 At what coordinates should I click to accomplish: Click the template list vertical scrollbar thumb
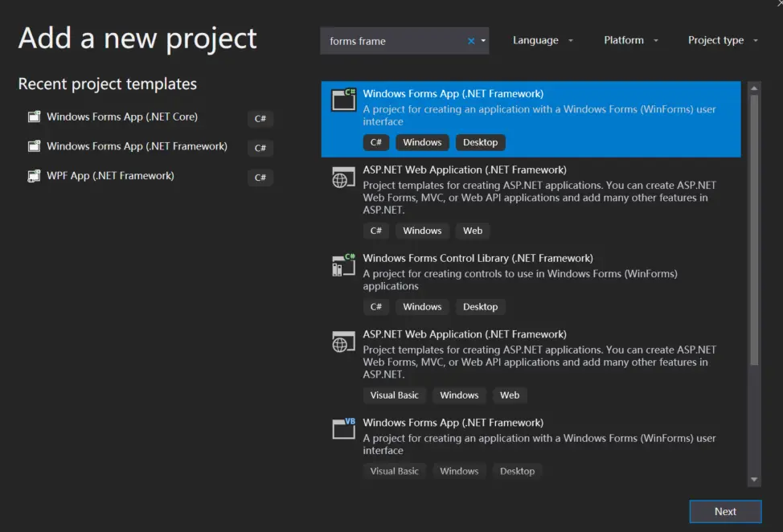coord(754,230)
